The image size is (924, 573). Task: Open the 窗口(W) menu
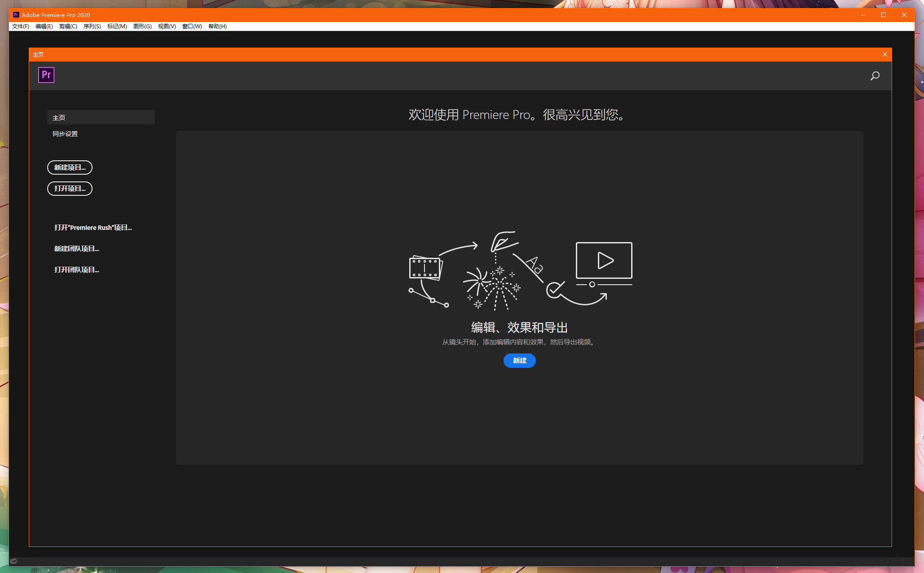pos(191,26)
